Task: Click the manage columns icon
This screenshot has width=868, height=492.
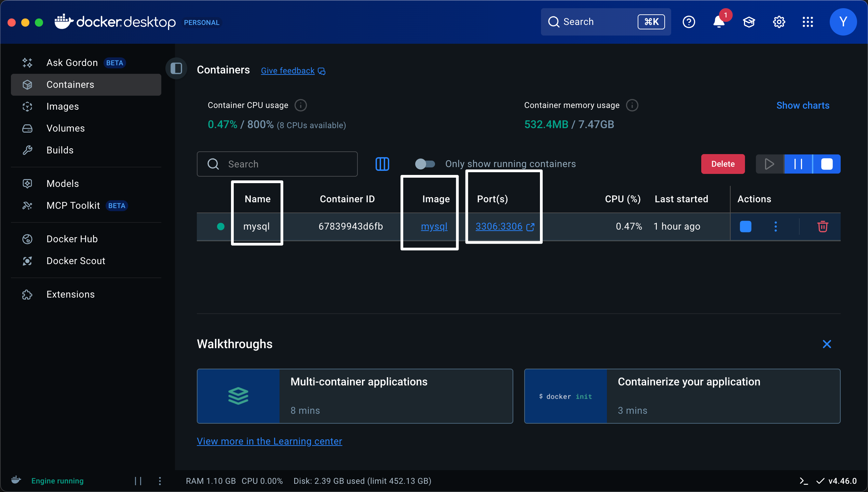Action: pos(382,164)
